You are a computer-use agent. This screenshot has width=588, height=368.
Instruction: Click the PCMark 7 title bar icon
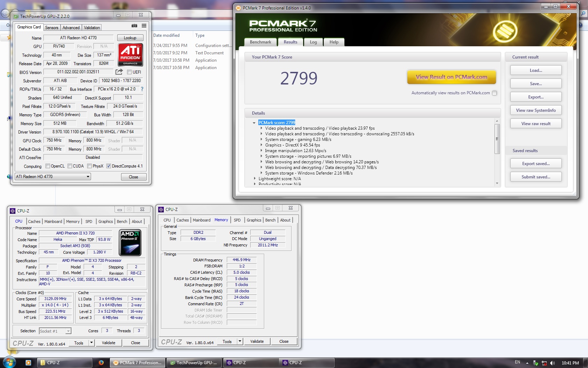238,8
